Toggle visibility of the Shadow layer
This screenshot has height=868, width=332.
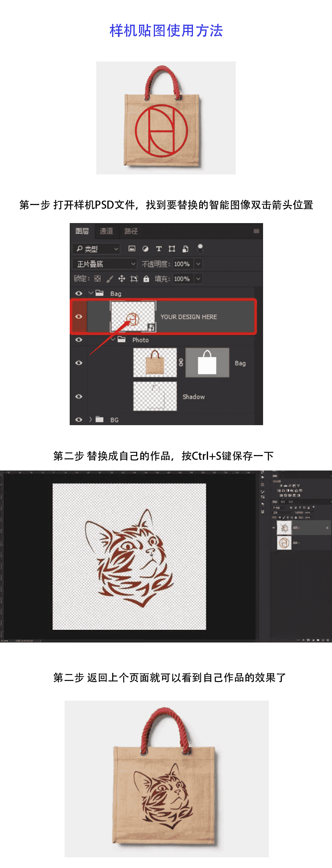tap(79, 396)
